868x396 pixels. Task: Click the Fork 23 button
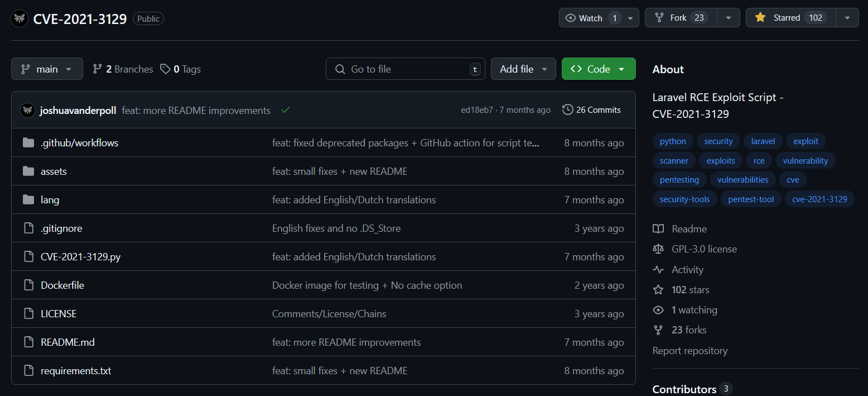click(x=681, y=18)
